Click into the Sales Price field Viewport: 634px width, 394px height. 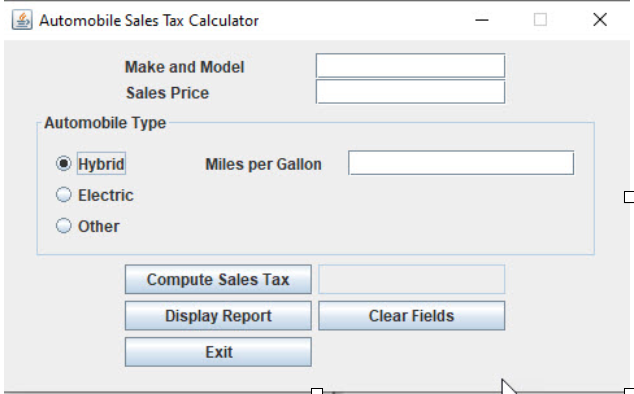(x=410, y=92)
